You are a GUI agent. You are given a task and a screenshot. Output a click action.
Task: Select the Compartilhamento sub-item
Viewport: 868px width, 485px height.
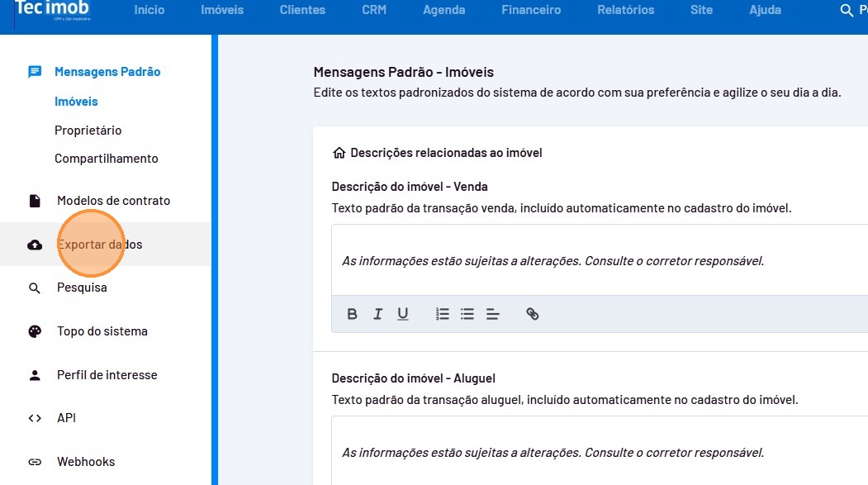click(106, 159)
